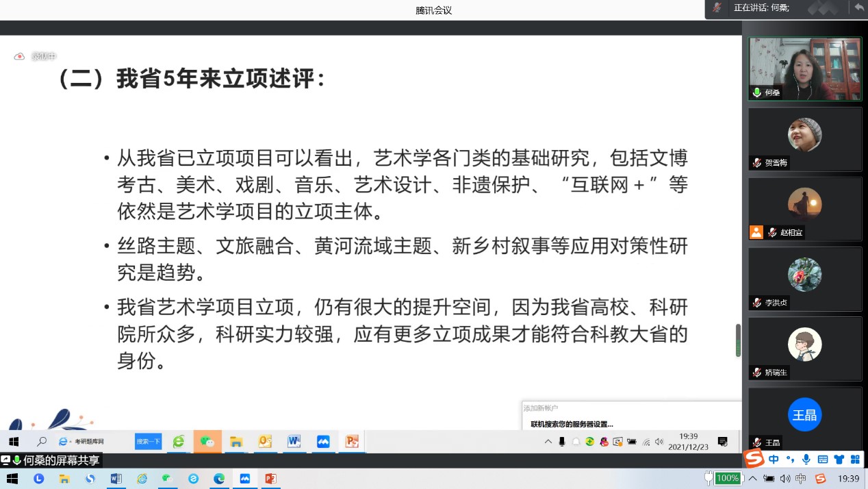
Task: Open PowerPoint from the bottom taskbar
Action: [270, 479]
